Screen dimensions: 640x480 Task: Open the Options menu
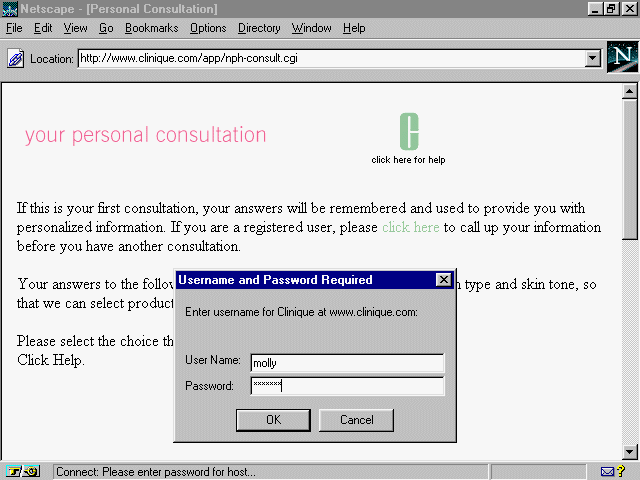[208, 28]
